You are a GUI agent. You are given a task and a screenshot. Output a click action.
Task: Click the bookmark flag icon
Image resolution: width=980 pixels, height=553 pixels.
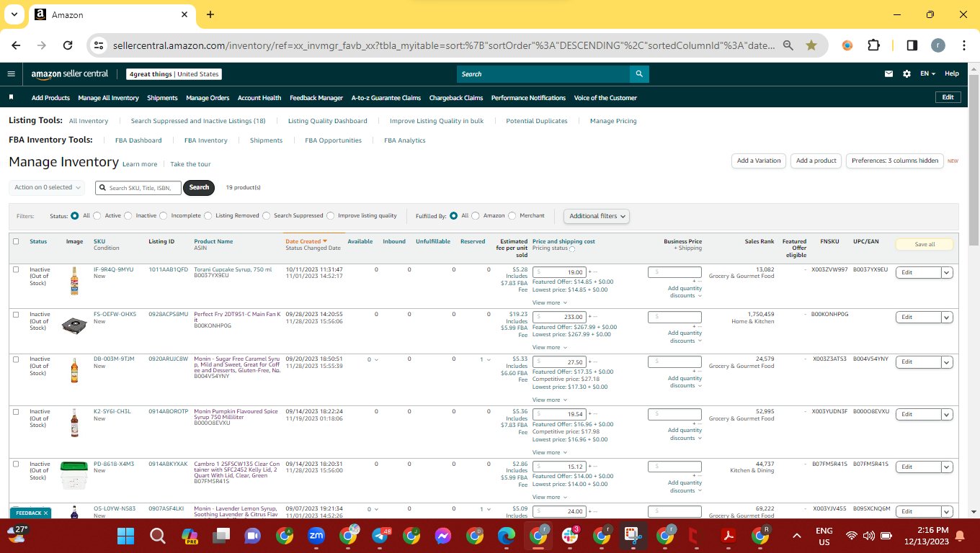pyautogui.click(x=12, y=97)
